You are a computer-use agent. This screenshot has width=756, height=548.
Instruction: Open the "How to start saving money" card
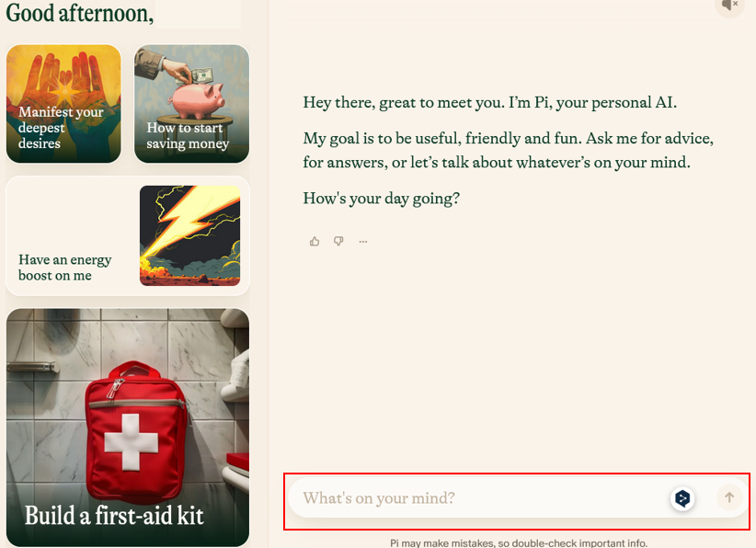(192, 104)
